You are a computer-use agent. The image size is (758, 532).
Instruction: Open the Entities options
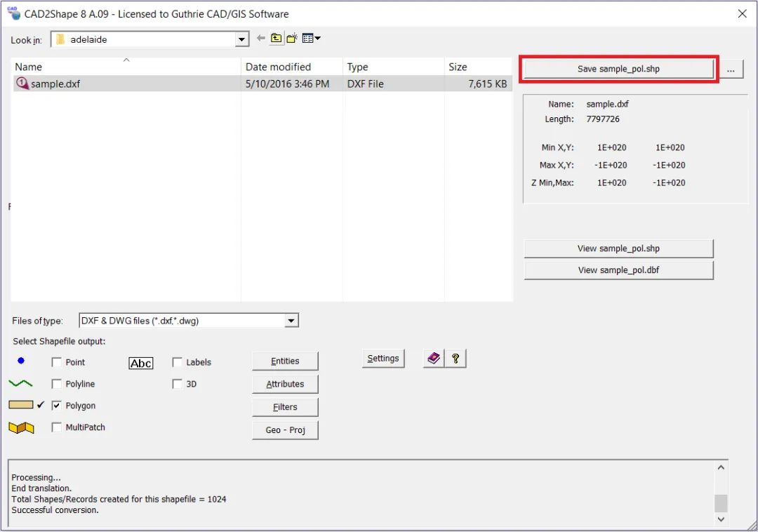[285, 361]
